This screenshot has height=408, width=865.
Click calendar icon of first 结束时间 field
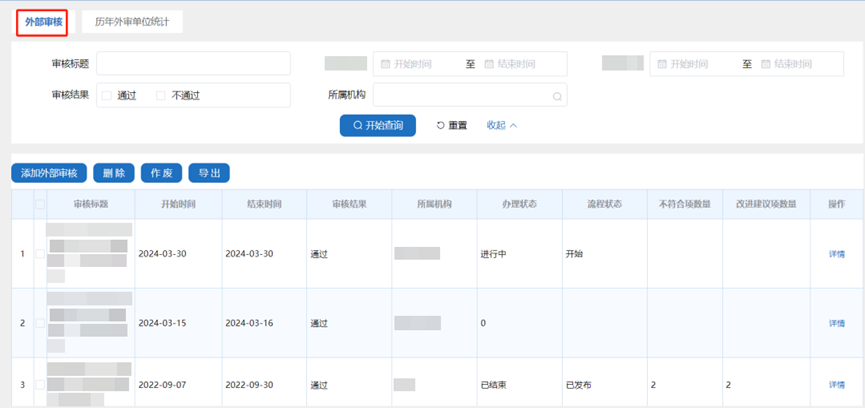pyautogui.click(x=489, y=64)
